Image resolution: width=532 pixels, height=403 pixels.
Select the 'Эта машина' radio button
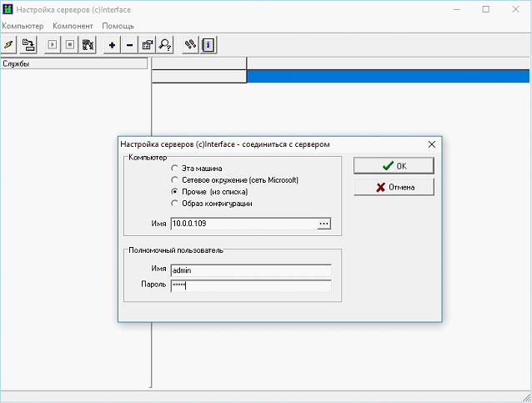pyautogui.click(x=174, y=169)
